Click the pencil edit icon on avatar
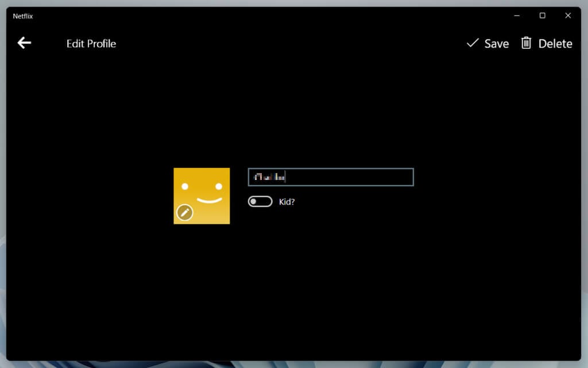This screenshot has height=368, width=588. click(184, 213)
